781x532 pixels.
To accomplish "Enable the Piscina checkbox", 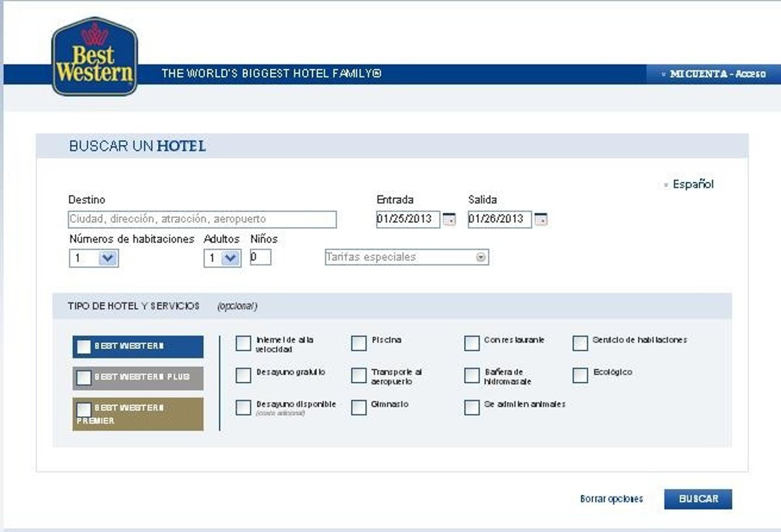I will (x=359, y=343).
